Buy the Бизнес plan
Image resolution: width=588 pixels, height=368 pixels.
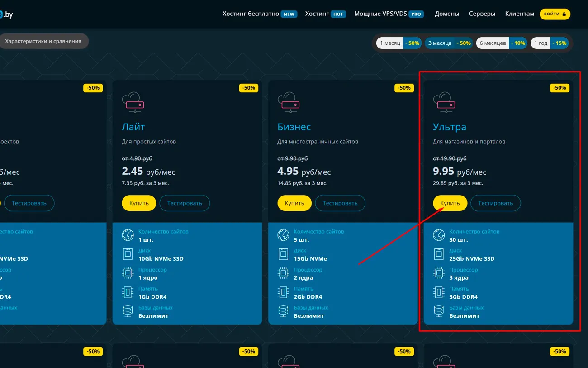294,203
